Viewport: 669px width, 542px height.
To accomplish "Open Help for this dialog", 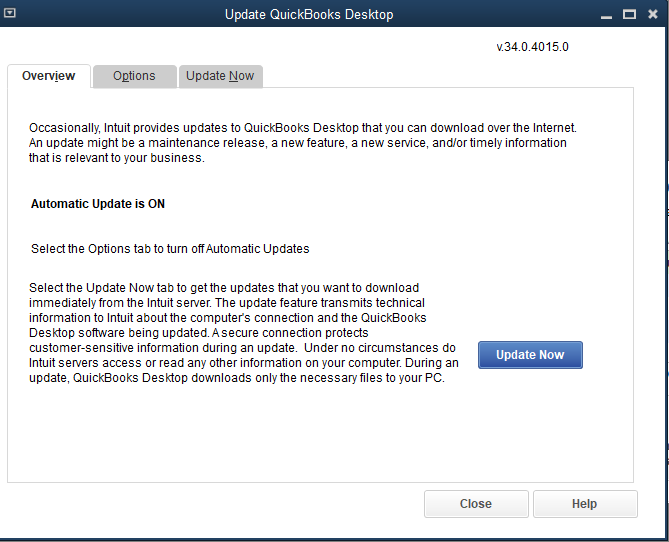I will point(585,504).
